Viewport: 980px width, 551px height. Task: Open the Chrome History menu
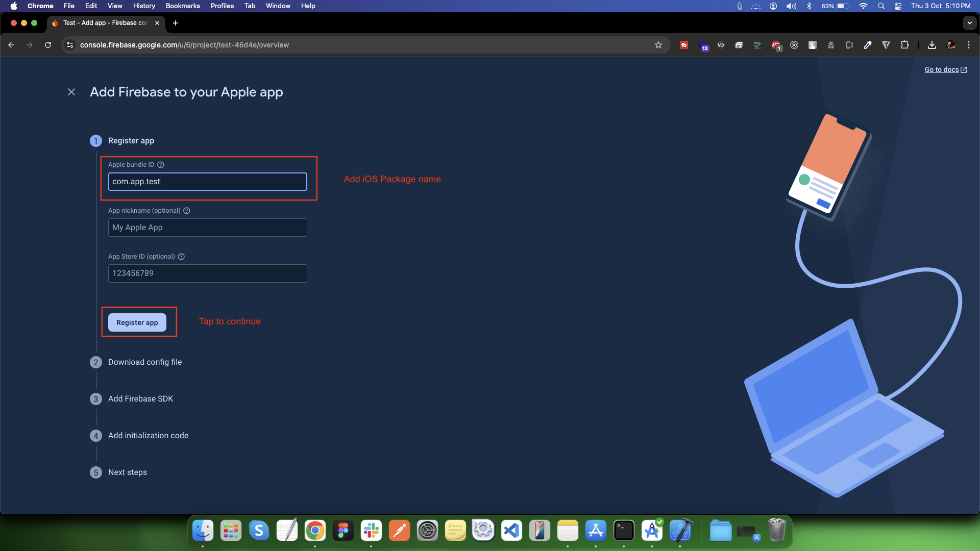click(x=144, y=6)
